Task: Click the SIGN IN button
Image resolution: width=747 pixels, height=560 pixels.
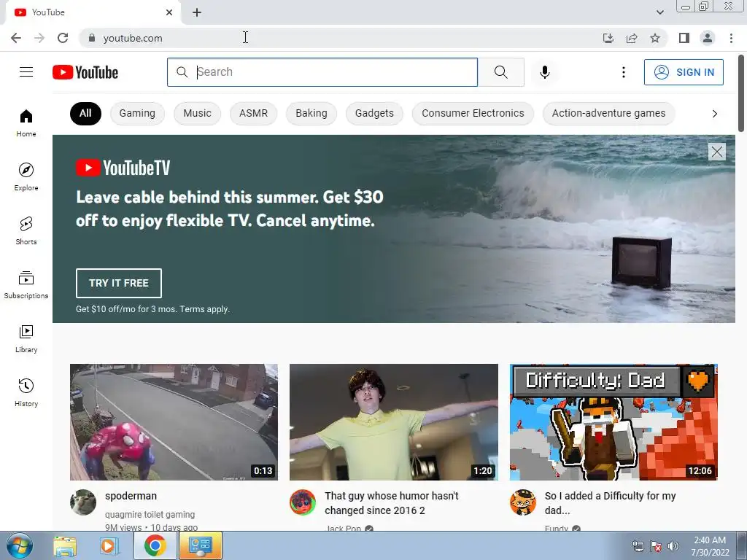Action: (684, 72)
